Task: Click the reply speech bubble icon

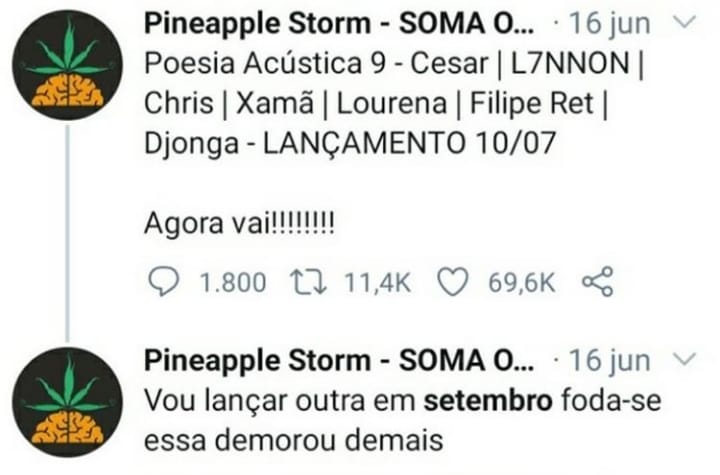Action: click(163, 281)
